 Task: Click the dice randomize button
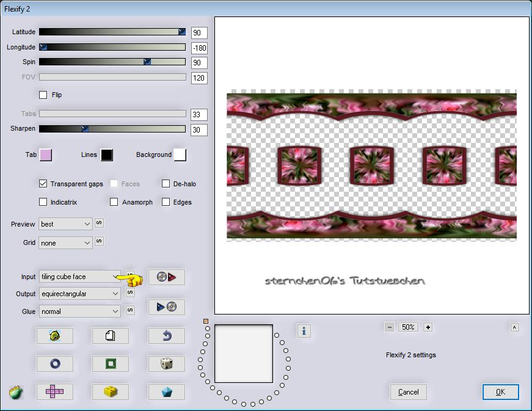(x=166, y=364)
